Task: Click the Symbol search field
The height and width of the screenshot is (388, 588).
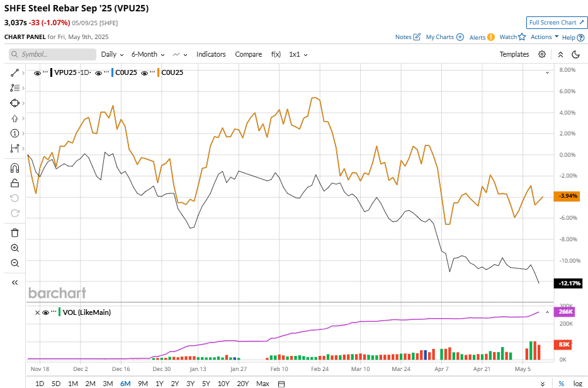Action: [54, 54]
